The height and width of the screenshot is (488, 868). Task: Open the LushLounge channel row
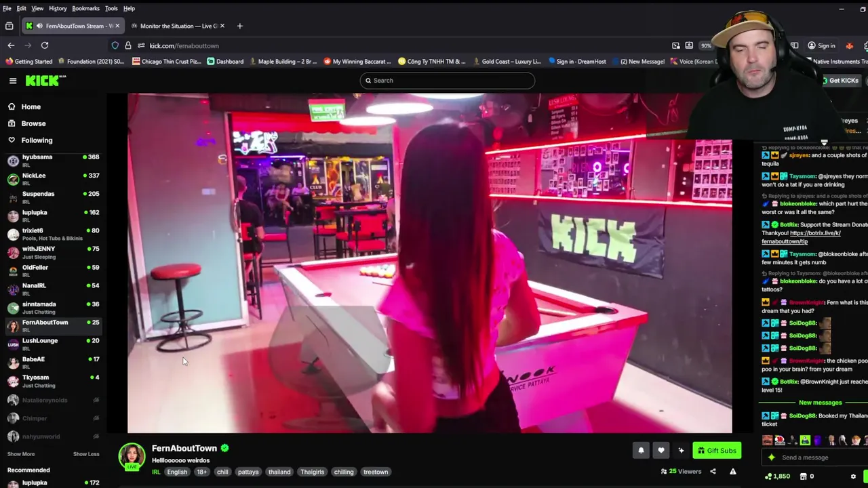point(53,344)
